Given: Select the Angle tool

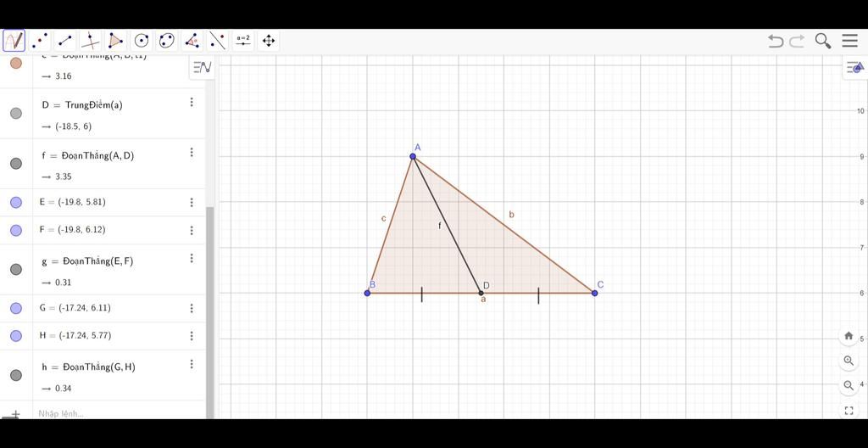Looking at the screenshot, I should [192, 41].
